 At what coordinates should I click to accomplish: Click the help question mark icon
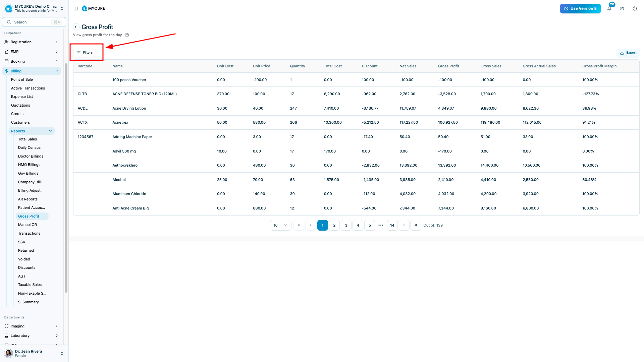tap(635, 8)
